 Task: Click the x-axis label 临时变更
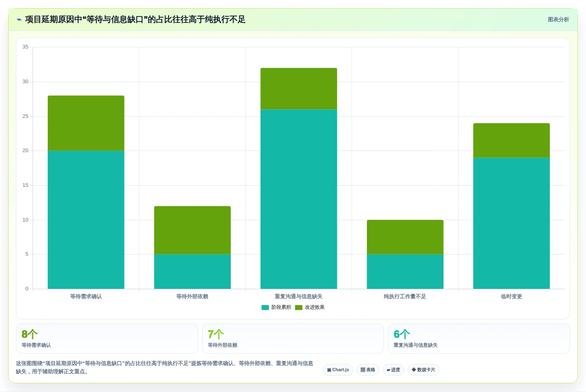[512, 297]
